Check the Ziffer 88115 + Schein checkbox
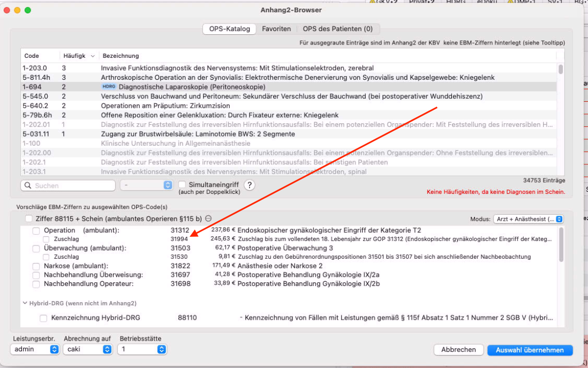This screenshot has width=588, height=368. pos(29,219)
